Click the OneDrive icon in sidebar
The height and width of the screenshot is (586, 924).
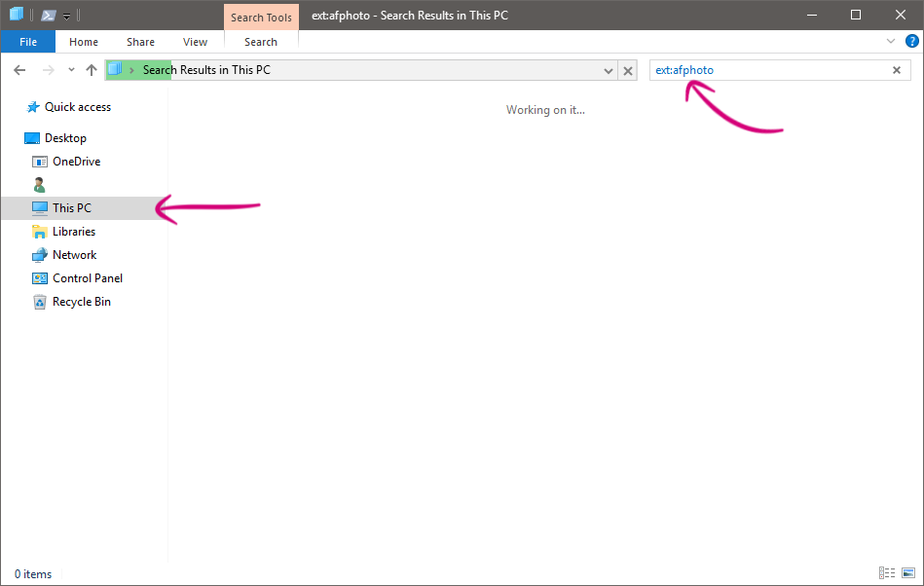[x=40, y=162]
